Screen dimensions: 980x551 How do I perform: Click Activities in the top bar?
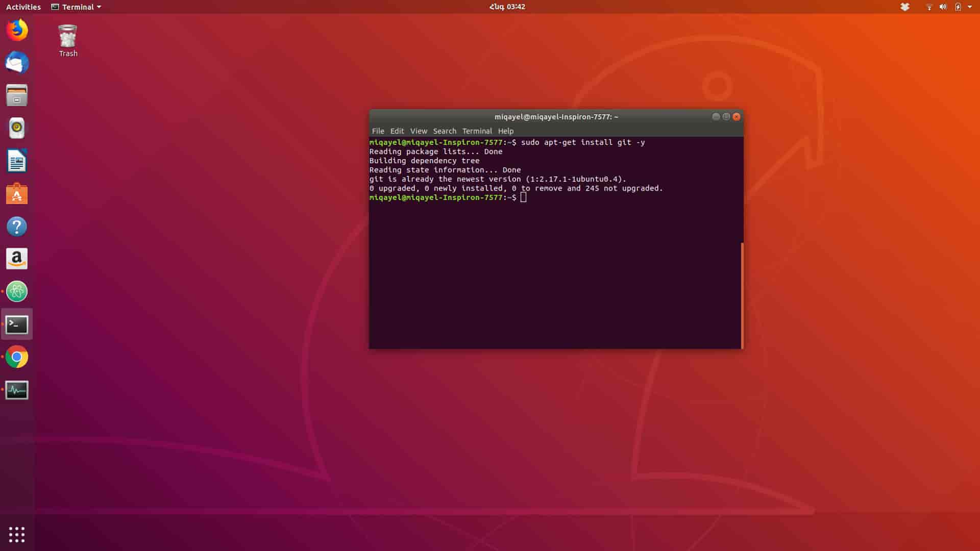[x=23, y=7]
